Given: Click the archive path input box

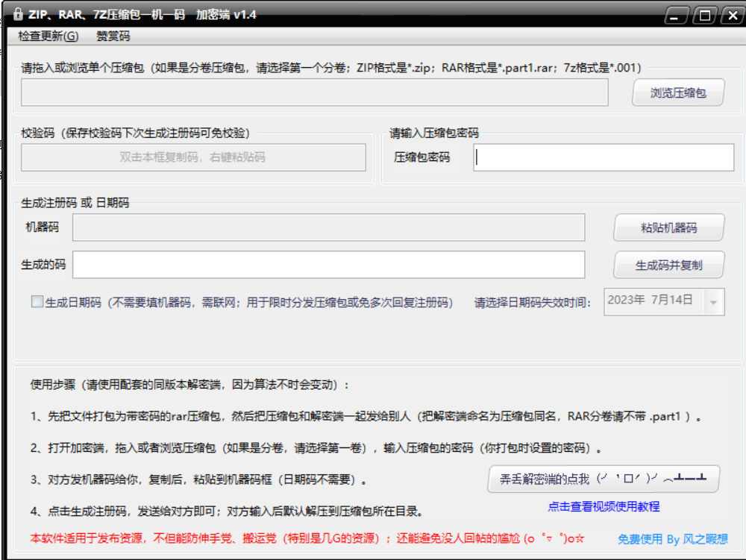Looking at the screenshot, I should pyautogui.click(x=313, y=92).
